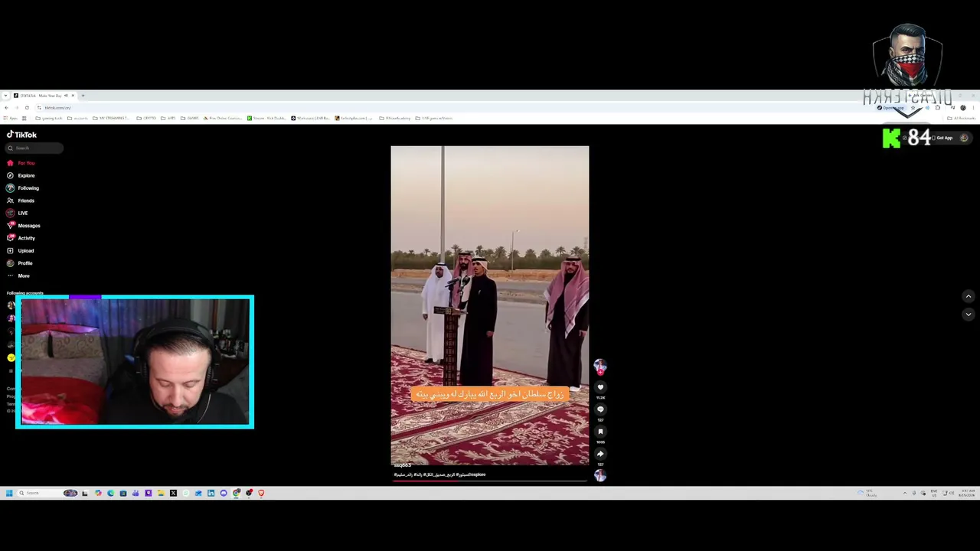Bookmark this page with the star icon

(x=912, y=108)
